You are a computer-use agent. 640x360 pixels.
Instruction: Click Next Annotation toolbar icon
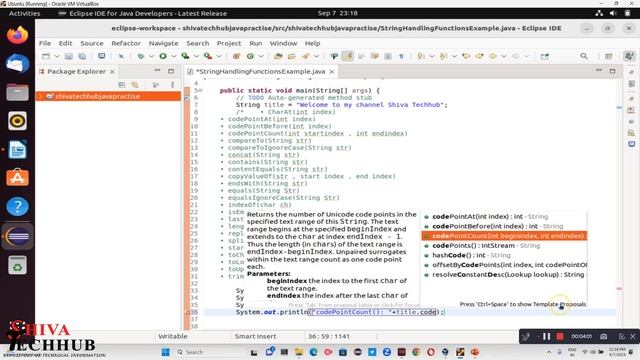(x=421, y=56)
